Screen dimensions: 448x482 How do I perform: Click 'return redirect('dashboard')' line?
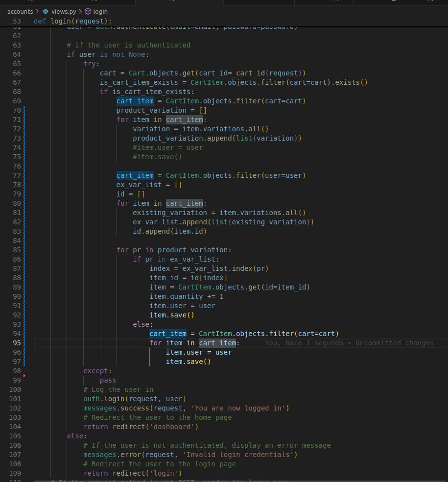(141, 427)
